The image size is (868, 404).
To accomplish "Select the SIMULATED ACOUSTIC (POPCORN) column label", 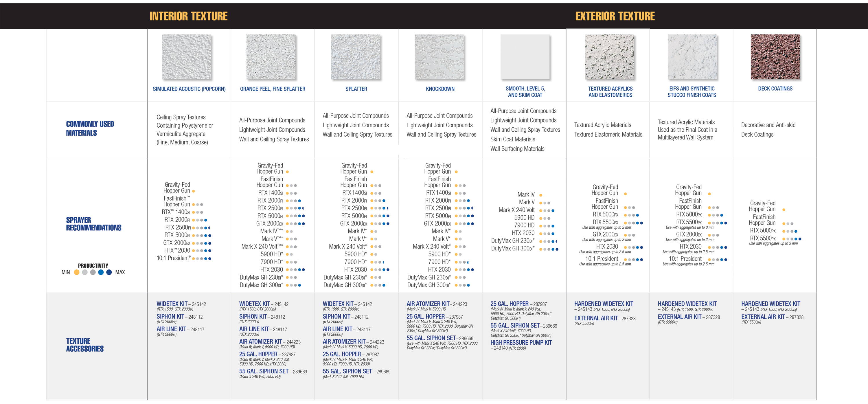I will tap(189, 89).
